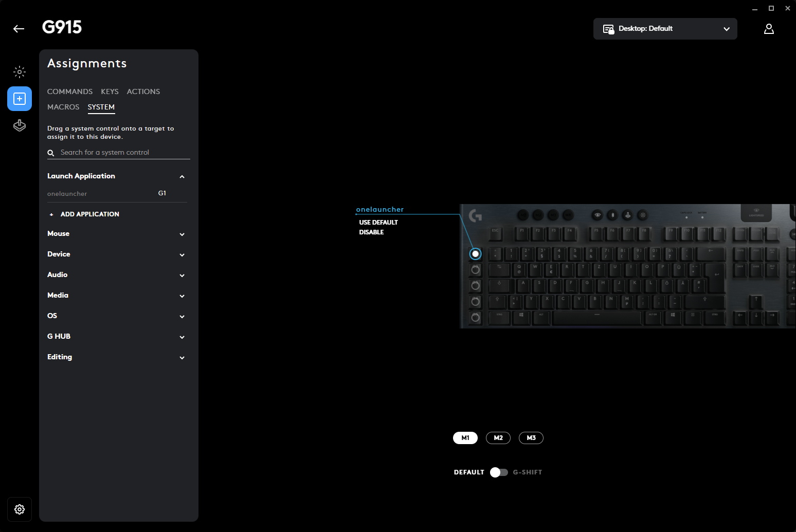Click the G-SHIFT label
Viewport: 796px width, 532px height.
coord(528,472)
